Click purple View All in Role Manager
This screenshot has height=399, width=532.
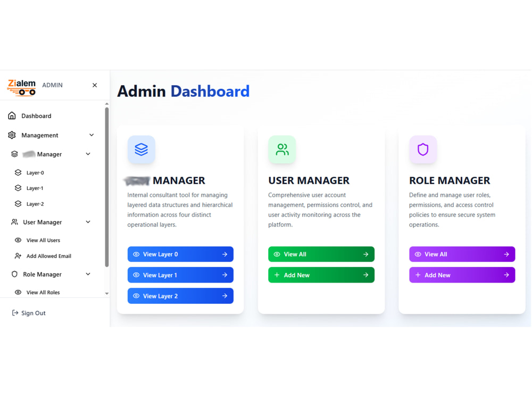point(462,254)
